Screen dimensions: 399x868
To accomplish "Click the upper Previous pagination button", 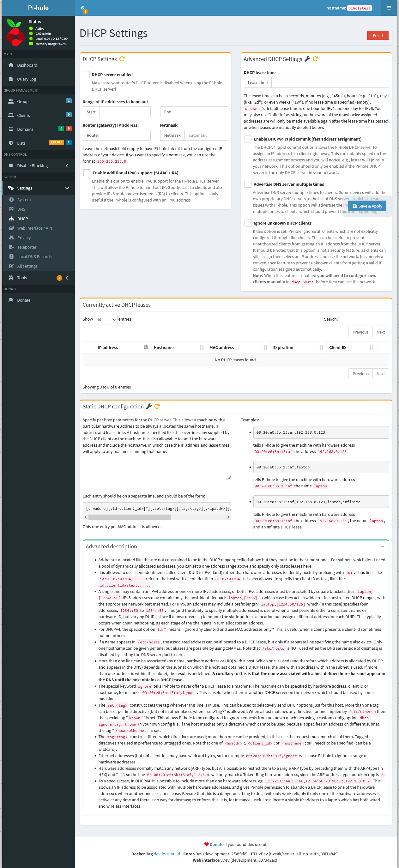I will pyautogui.click(x=360, y=332).
